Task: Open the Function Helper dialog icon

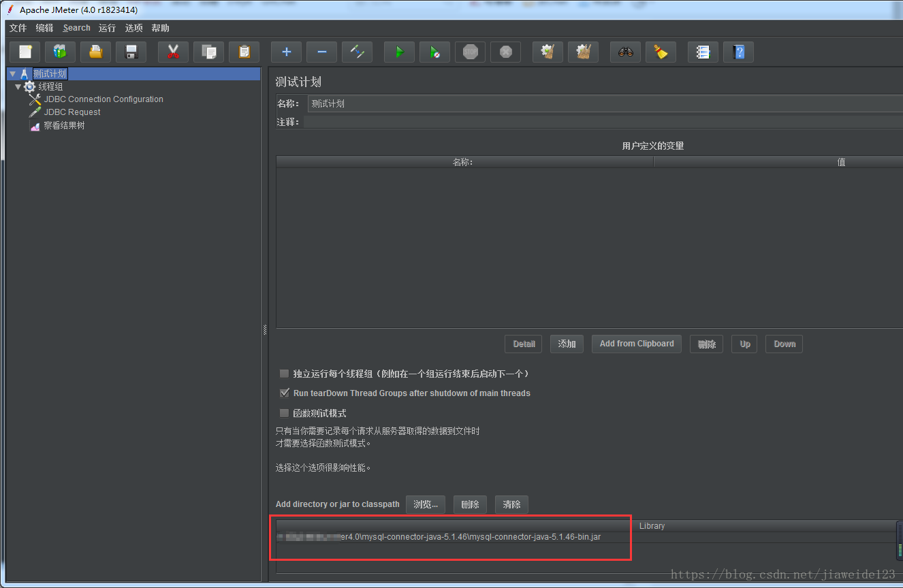Action: (703, 52)
